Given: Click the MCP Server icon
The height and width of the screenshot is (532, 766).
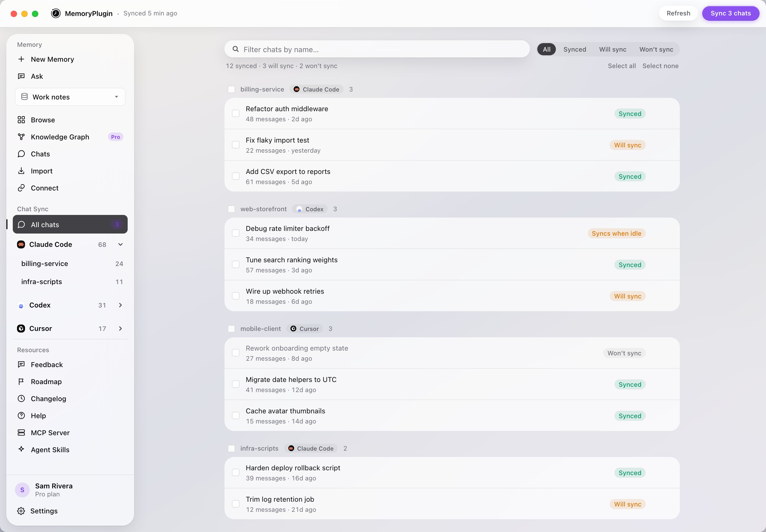Looking at the screenshot, I should (21, 432).
